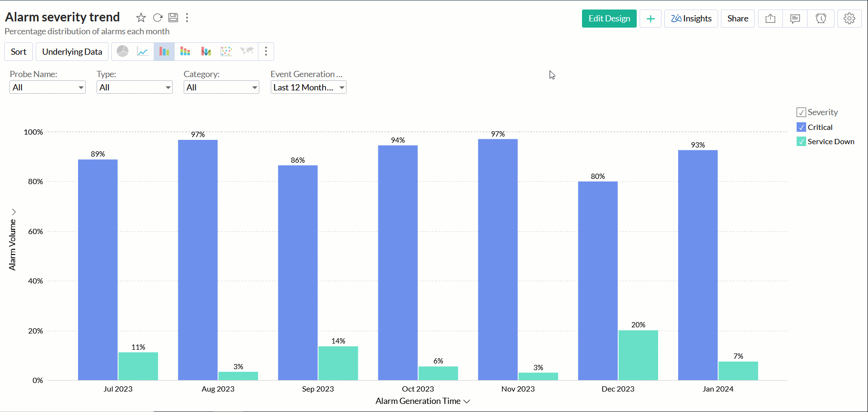Screen dimensions: 868x412
Task: Click the refresh icon beside the title
Action: tap(158, 18)
